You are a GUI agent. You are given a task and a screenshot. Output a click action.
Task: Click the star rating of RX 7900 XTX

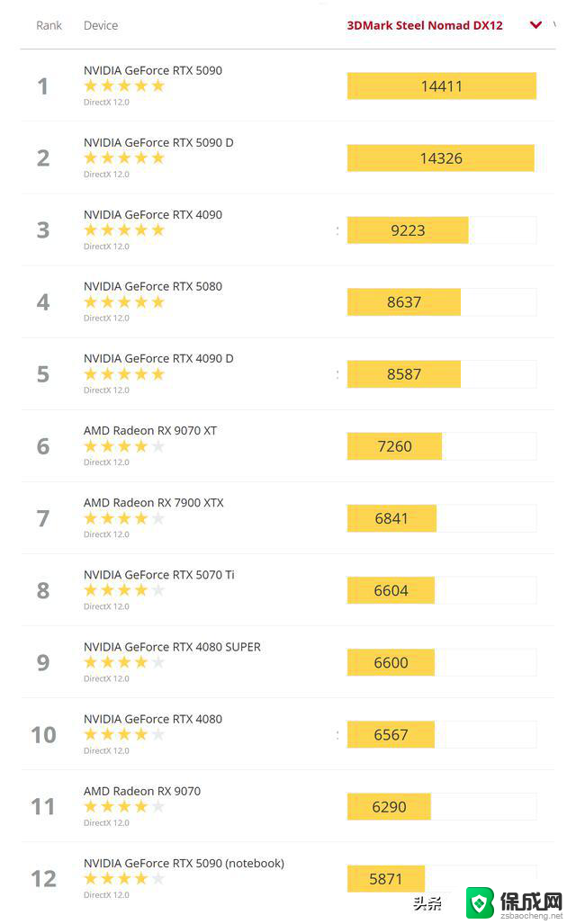(x=124, y=518)
